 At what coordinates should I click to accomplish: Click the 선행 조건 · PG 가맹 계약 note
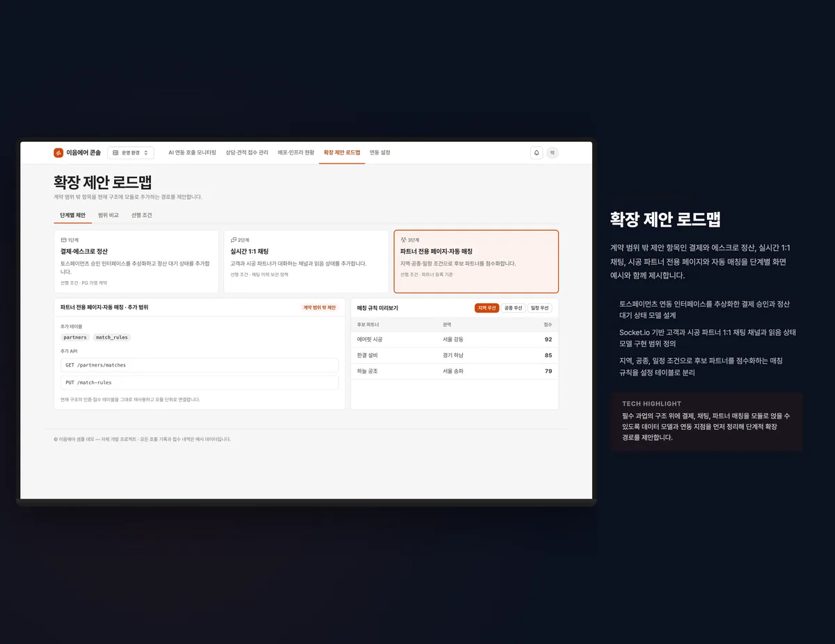tap(83, 283)
